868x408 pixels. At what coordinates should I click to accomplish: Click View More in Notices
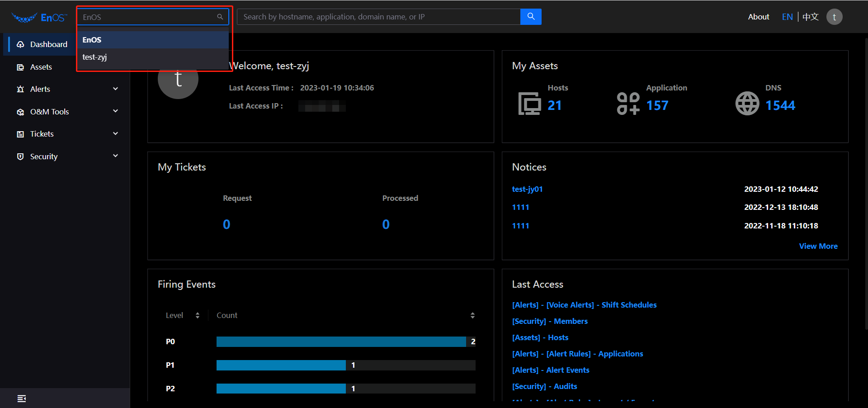coord(818,246)
